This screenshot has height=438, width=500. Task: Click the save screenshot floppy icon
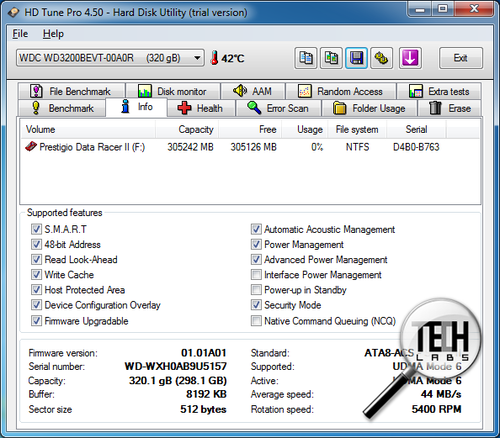point(356,58)
